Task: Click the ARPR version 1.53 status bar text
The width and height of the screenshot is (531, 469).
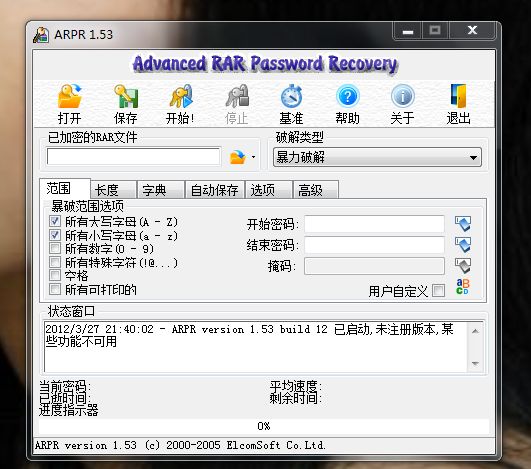Action: (180, 445)
